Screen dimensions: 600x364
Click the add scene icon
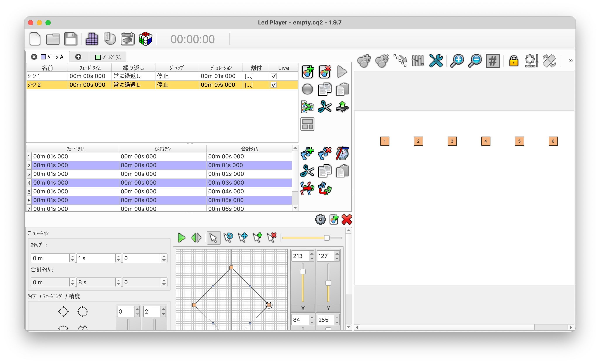coord(307,71)
